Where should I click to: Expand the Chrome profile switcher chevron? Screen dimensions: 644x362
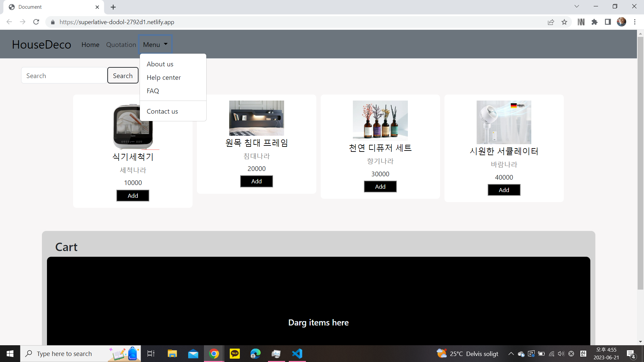(x=577, y=6)
